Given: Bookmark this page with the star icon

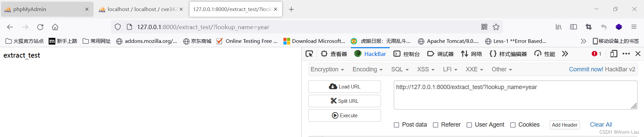Looking at the screenshot, I should click(x=496, y=27).
